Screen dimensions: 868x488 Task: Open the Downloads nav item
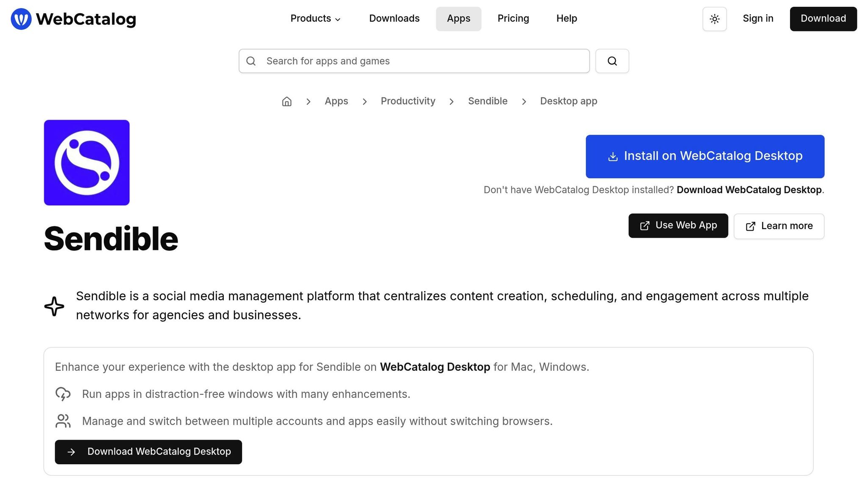(x=394, y=19)
